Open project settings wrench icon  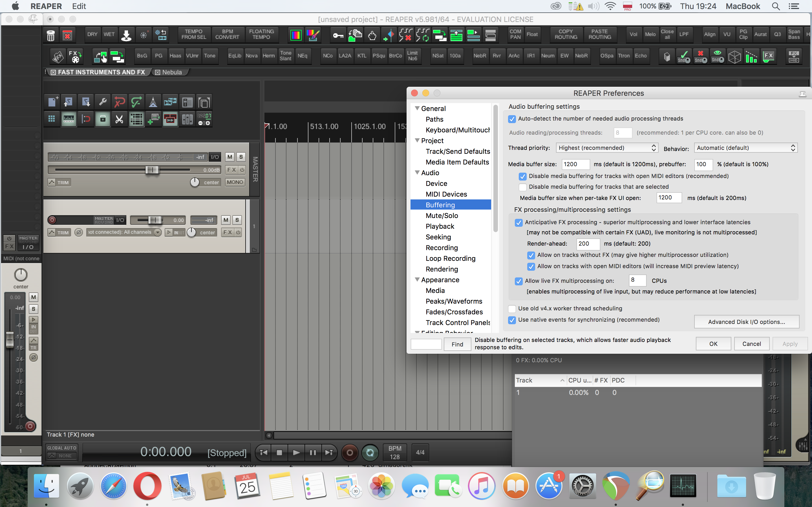click(103, 102)
